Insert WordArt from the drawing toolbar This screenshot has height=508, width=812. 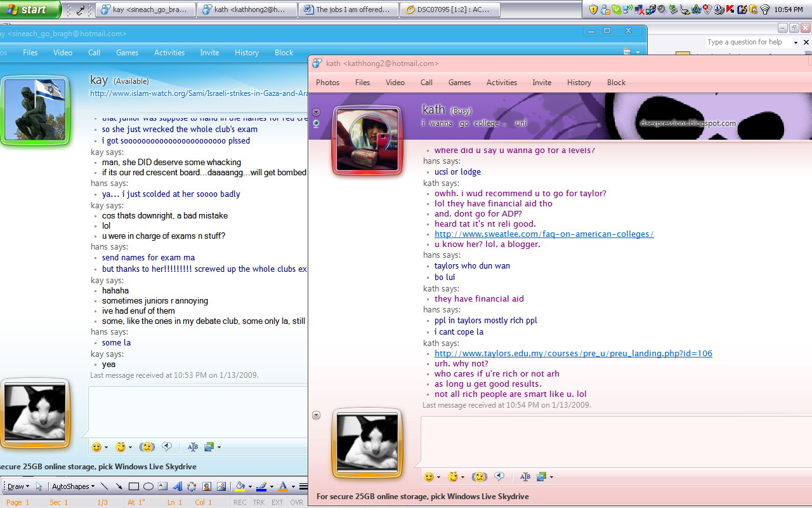pyautogui.click(x=178, y=486)
